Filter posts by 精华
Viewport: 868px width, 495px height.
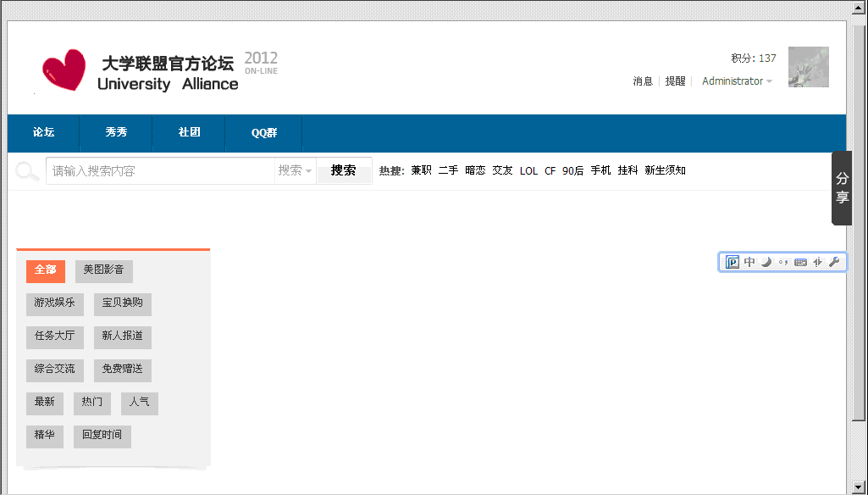click(45, 437)
